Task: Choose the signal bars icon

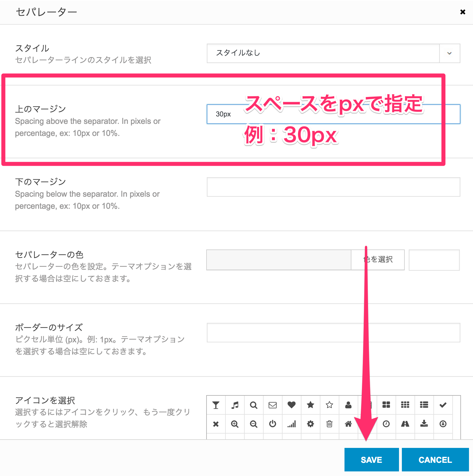Action: (x=291, y=424)
